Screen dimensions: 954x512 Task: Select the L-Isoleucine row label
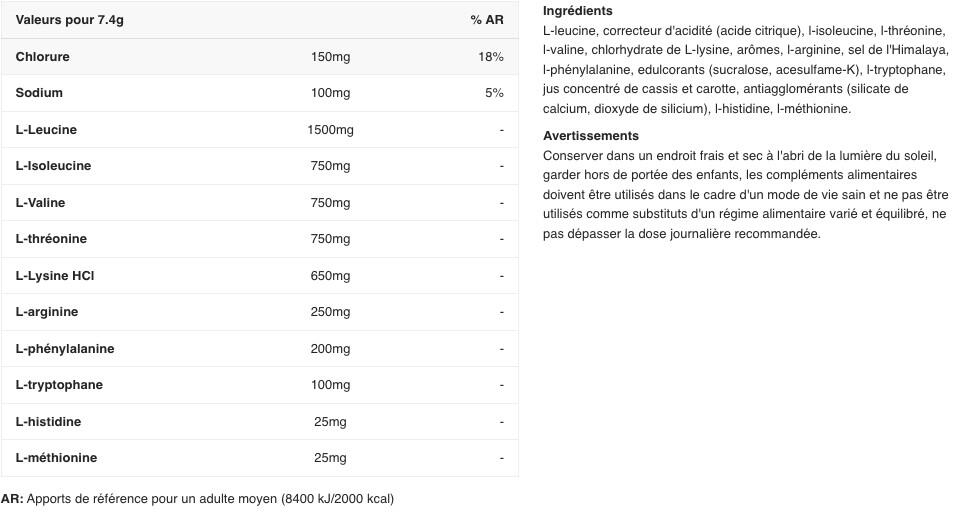coord(53,166)
